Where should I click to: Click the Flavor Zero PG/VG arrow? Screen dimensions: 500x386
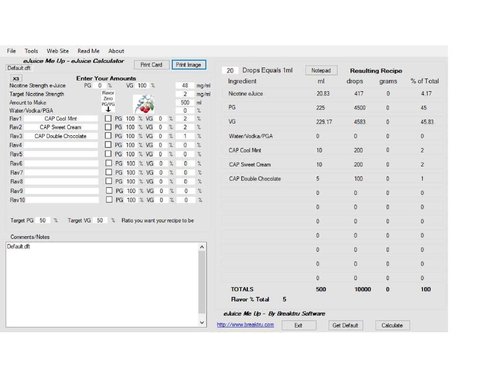click(x=108, y=109)
